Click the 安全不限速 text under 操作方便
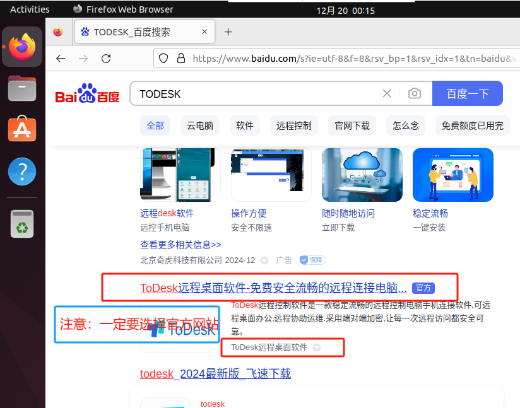The image size is (532, 408). click(251, 228)
